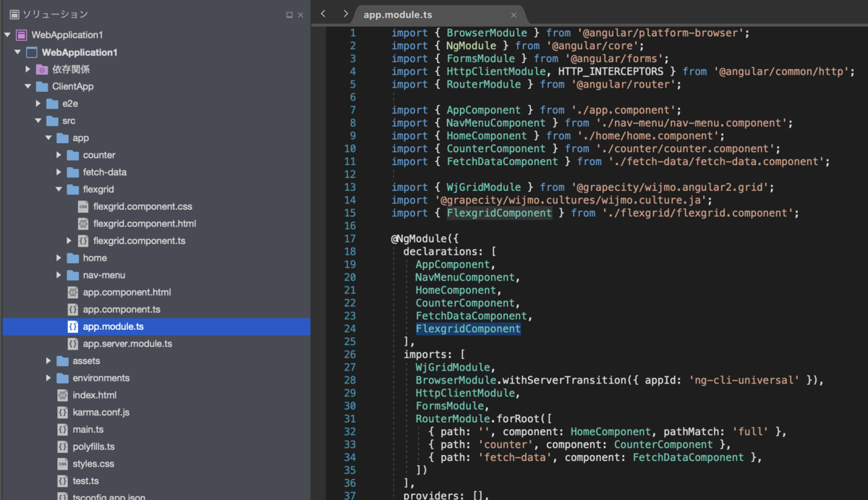
Task: Click the styles.css file icon
Action: click(x=62, y=464)
